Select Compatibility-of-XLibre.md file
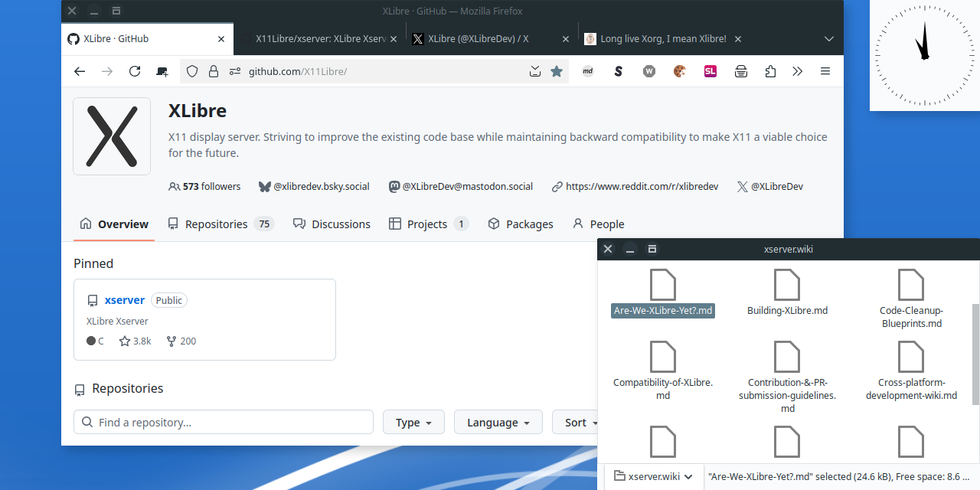This screenshot has height=490, width=980. (663, 372)
